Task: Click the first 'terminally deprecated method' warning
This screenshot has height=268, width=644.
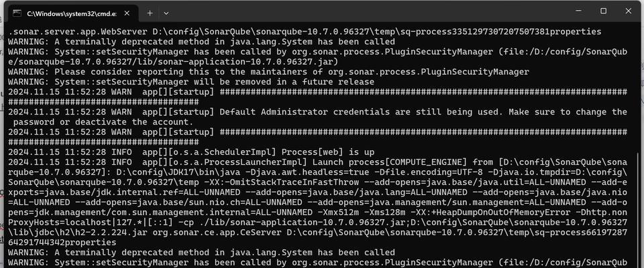Action: click(202, 42)
